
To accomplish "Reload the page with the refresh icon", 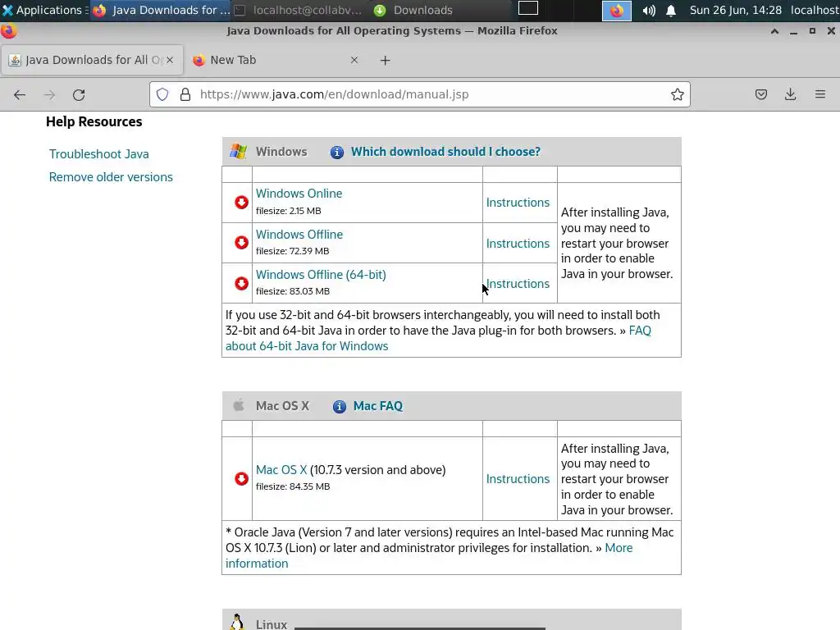I will click(x=79, y=95).
